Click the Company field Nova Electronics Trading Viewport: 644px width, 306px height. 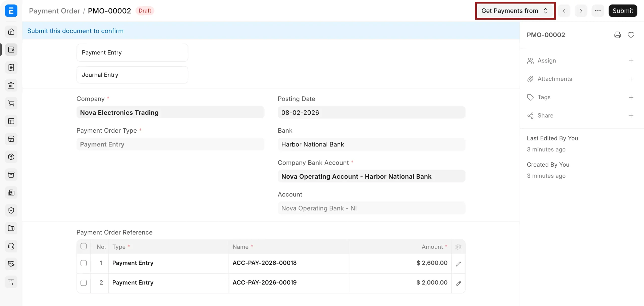click(x=170, y=112)
